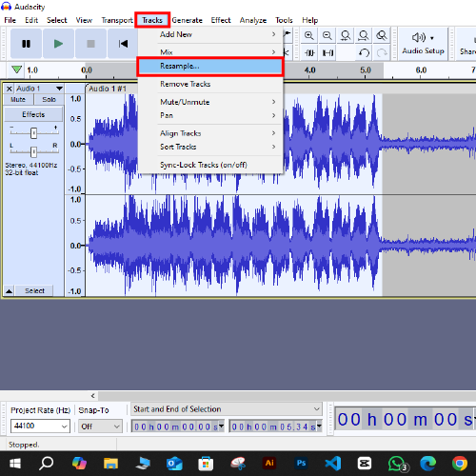Close the Audio 1 track with X

pyautogui.click(x=10, y=89)
